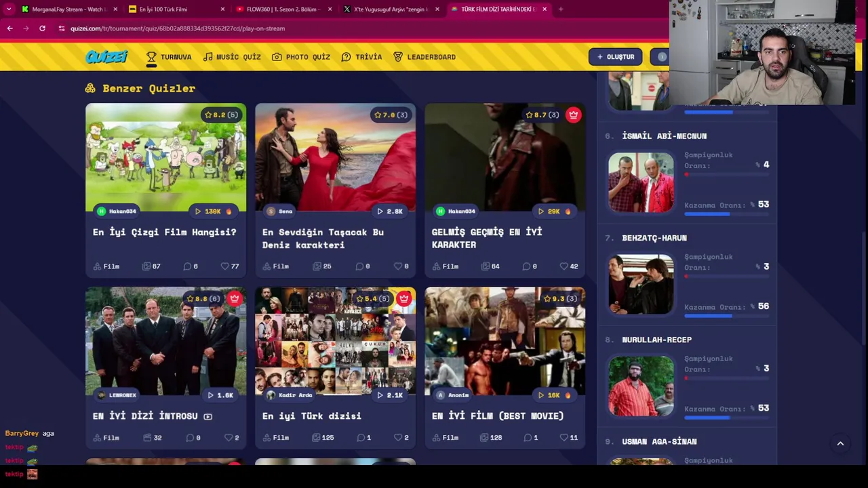
Task: Open En İyi Film (Best Movie) quiz title
Action: click(x=497, y=415)
